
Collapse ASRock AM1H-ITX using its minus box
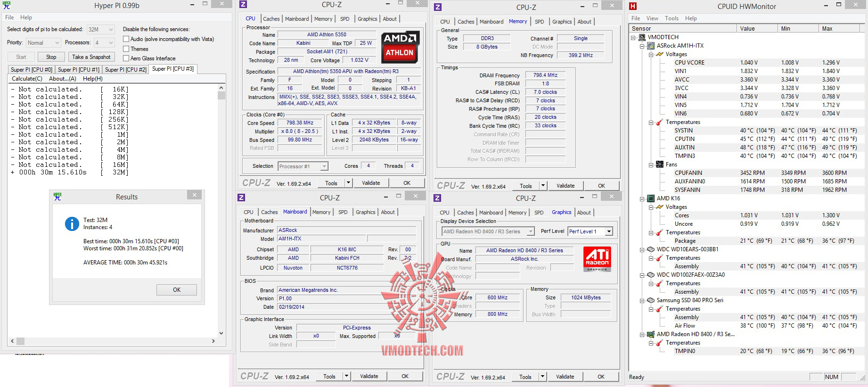point(642,46)
